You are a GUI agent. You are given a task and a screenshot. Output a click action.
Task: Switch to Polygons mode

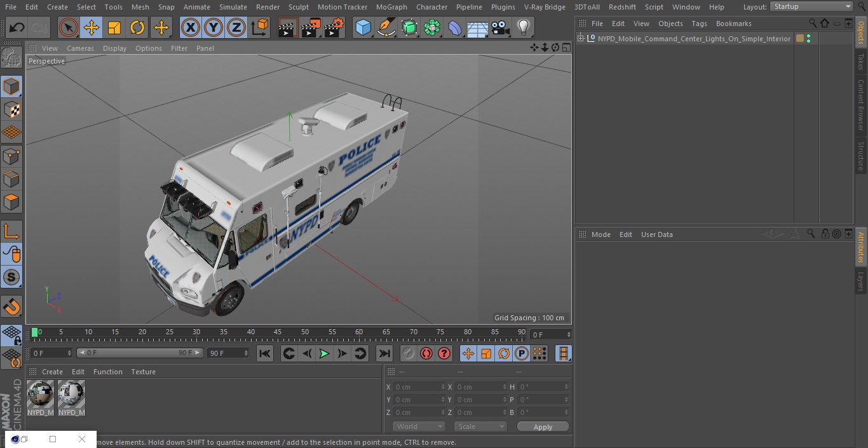(11, 202)
